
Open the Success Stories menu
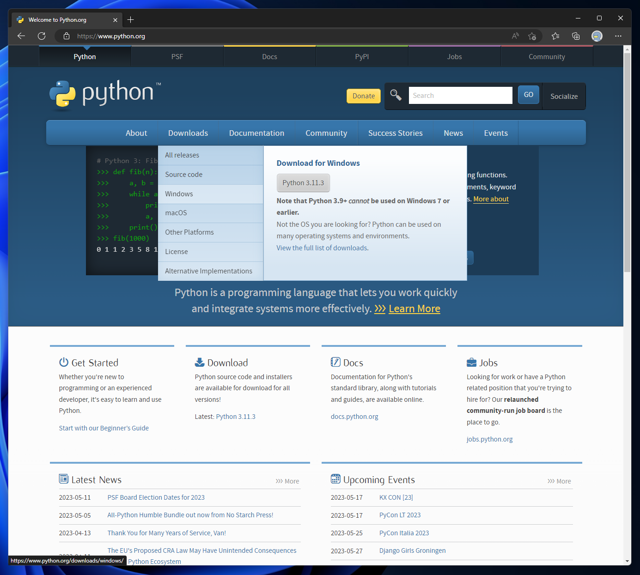[396, 133]
